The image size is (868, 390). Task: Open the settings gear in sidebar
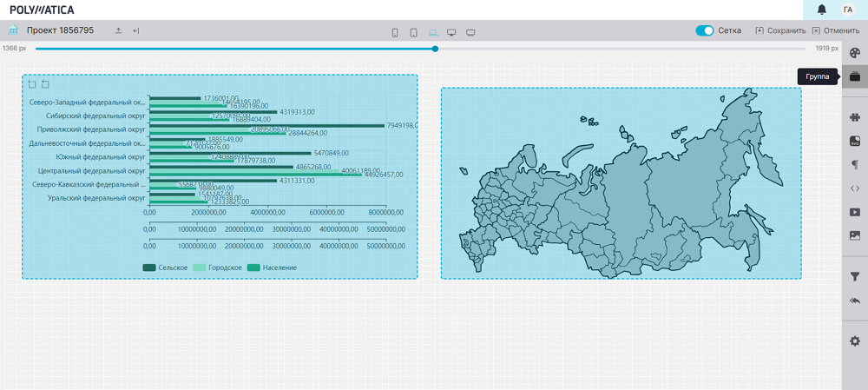(855, 341)
